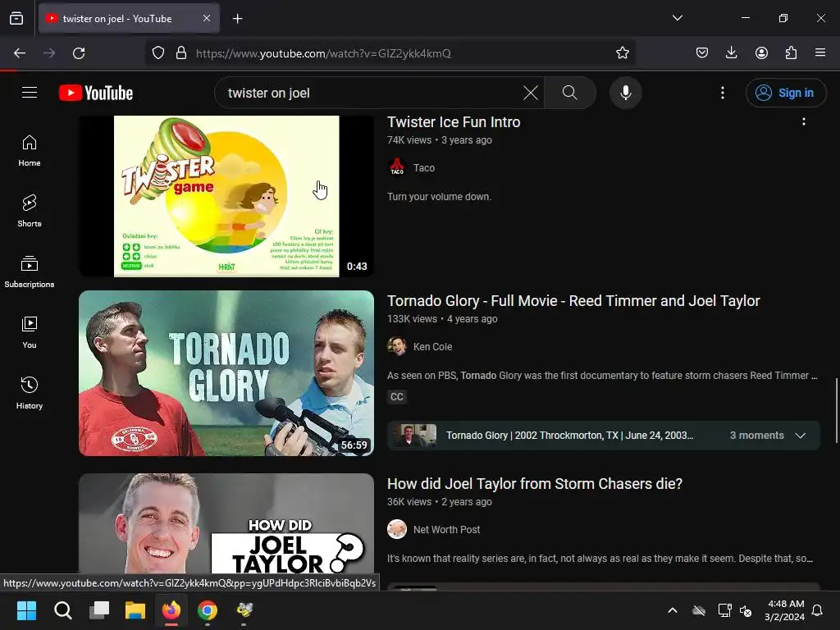Click the Taco channel avatar

(396, 167)
